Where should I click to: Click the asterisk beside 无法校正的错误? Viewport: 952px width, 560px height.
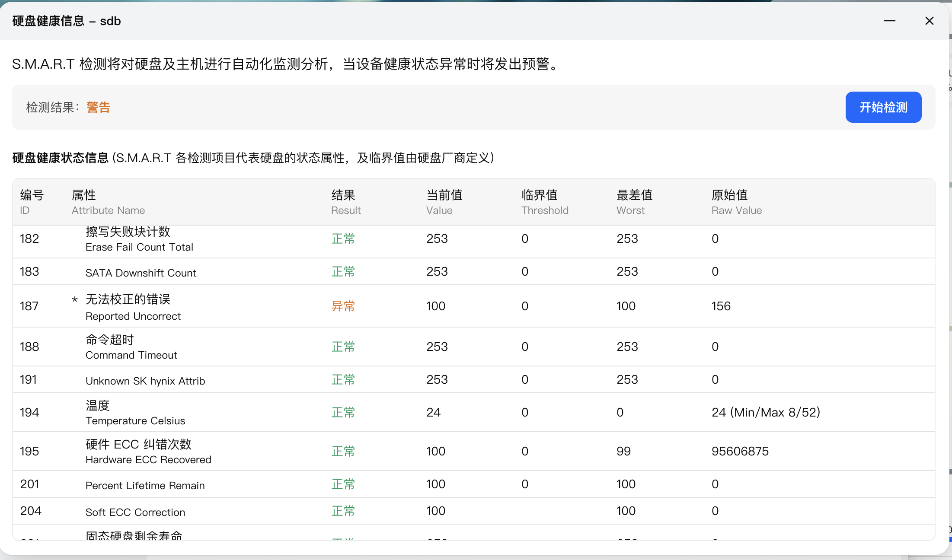[x=75, y=300]
